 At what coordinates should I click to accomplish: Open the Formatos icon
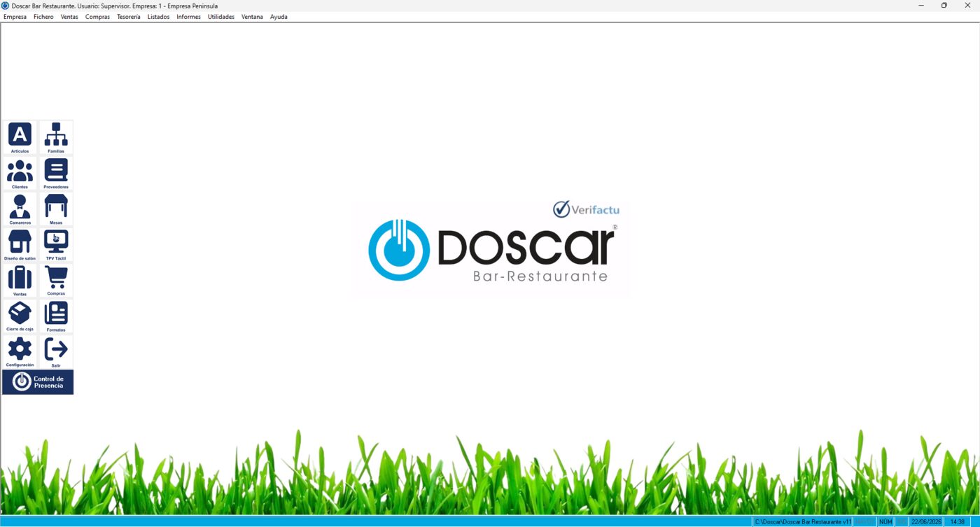(x=56, y=316)
